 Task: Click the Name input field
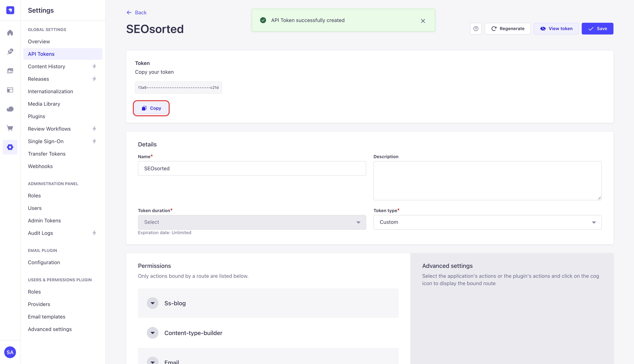click(x=252, y=168)
